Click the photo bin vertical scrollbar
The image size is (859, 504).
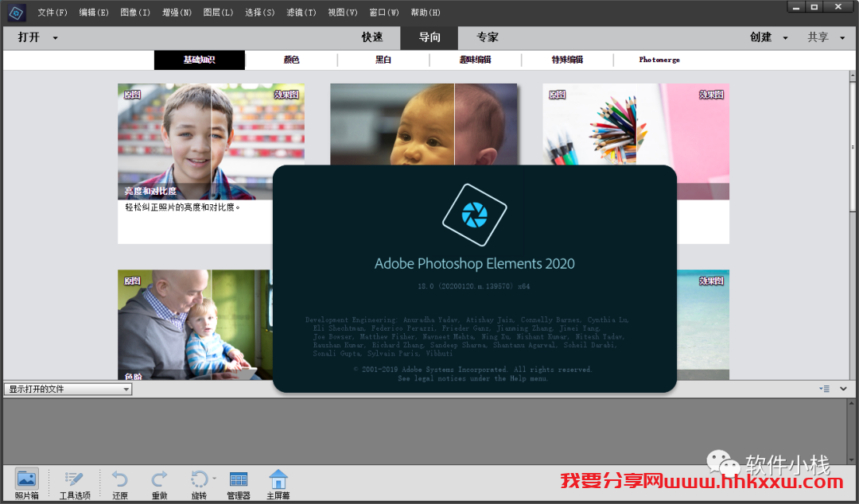853,432
